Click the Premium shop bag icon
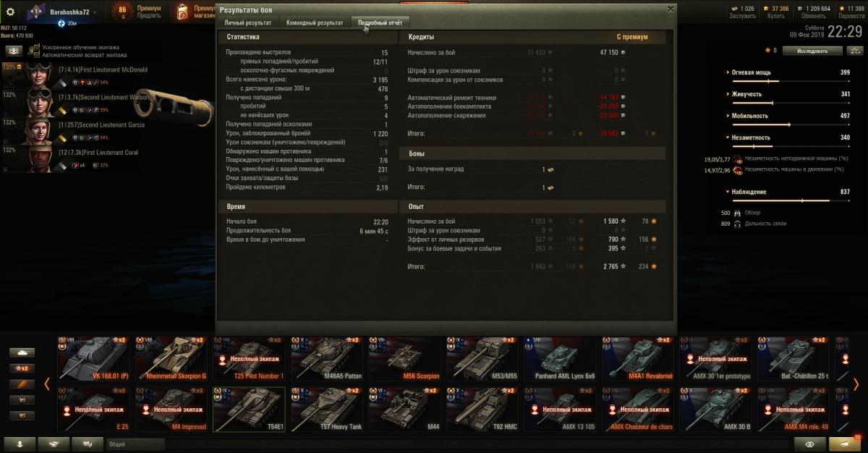The height and width of the screenshot is (453, 868). [179, 12]
